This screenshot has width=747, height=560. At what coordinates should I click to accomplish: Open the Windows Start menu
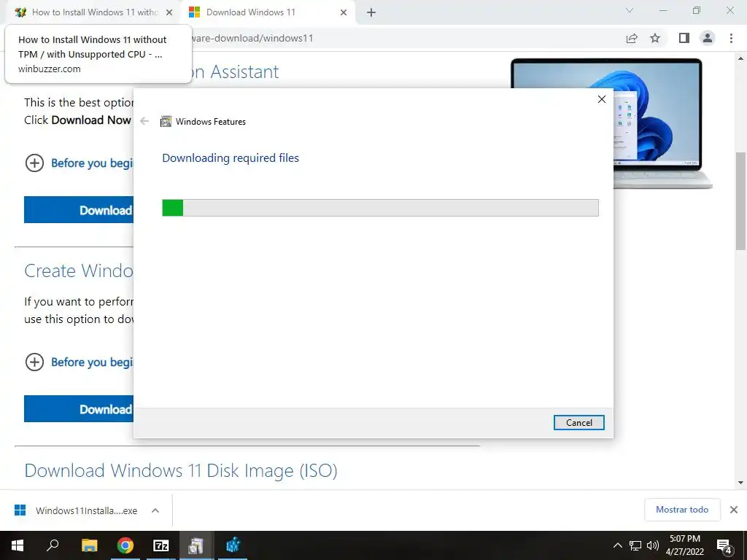(x=18, y=545)
